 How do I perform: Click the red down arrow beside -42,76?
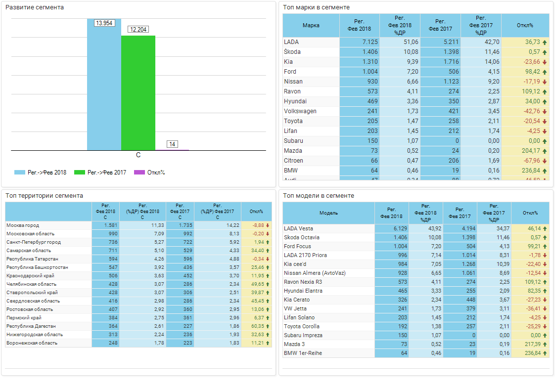pyautogui.click(x=545, y=112)
